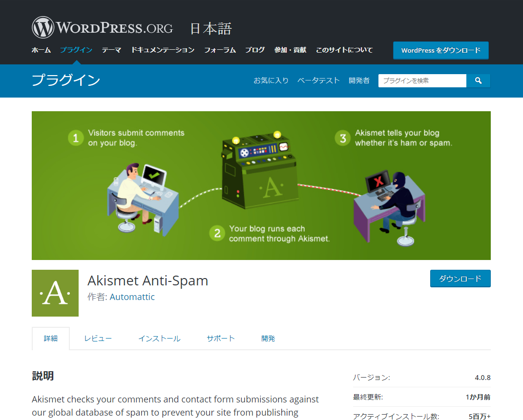Screen dimensions: 523x420
Task: Click the search magnifier icon button
Action: [x=478, y=80]
